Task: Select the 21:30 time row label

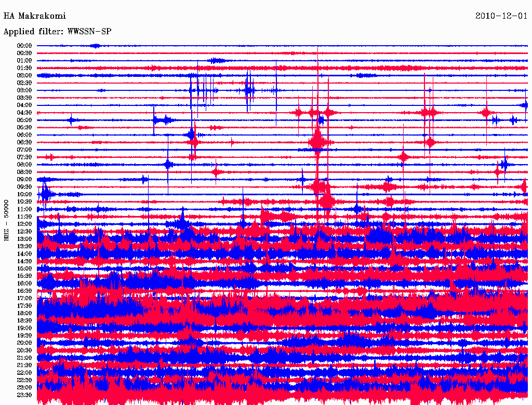Action: (24, 365)
